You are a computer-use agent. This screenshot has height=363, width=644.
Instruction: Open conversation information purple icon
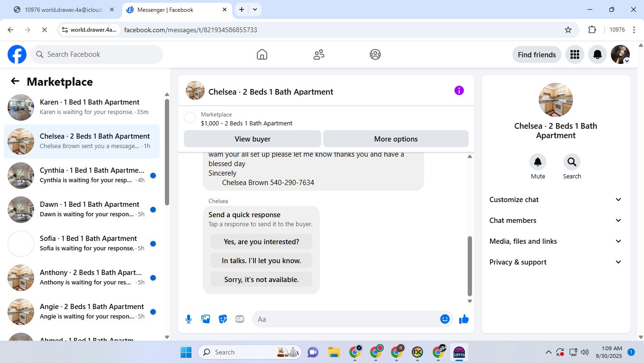pos(459,90)
